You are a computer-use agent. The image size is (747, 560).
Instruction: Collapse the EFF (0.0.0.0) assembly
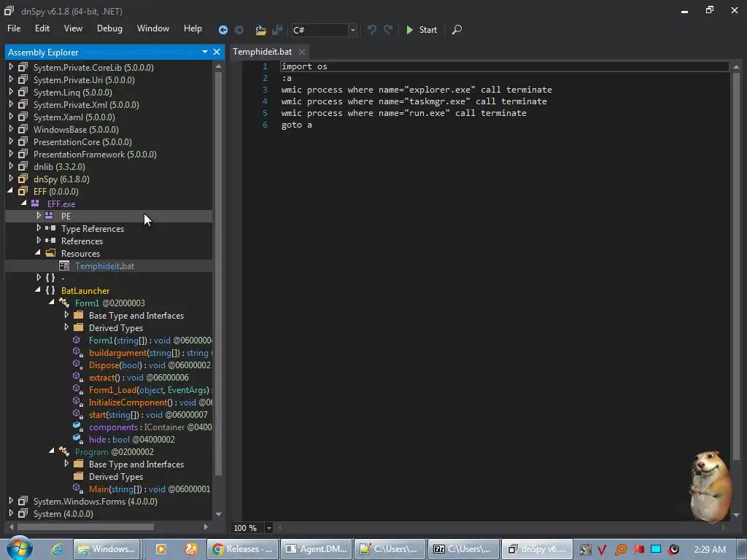(11, 191)
